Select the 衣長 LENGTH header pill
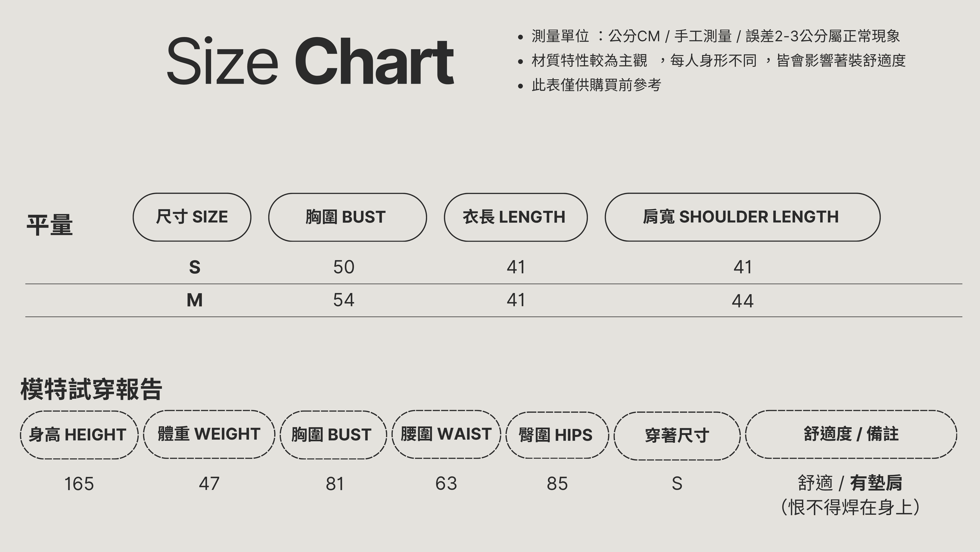Viewport: 980px width, 552px height. (516, 217)
